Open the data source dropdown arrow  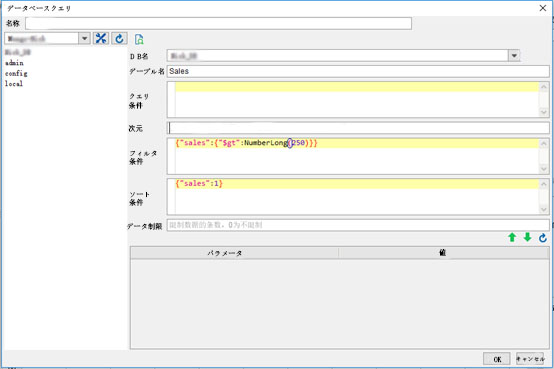click(x=84, y=38)
